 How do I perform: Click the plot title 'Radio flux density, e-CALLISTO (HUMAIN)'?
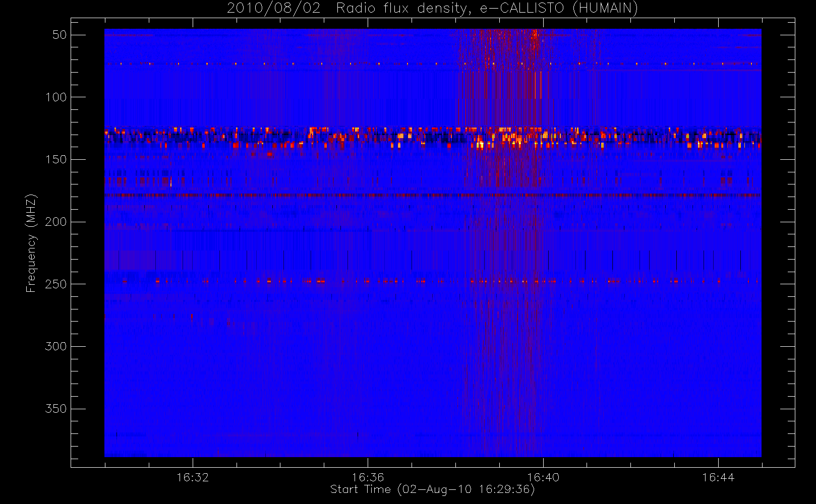point(487,8)
